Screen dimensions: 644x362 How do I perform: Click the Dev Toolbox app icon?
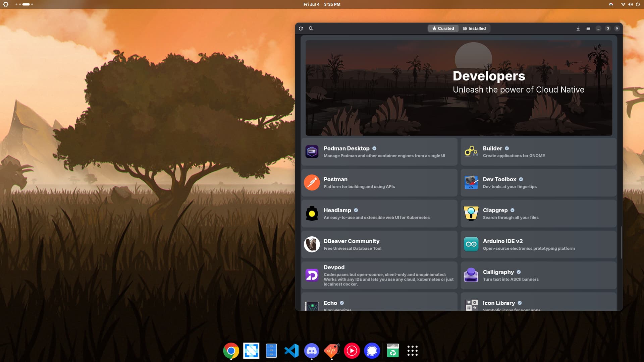(471, 182)
